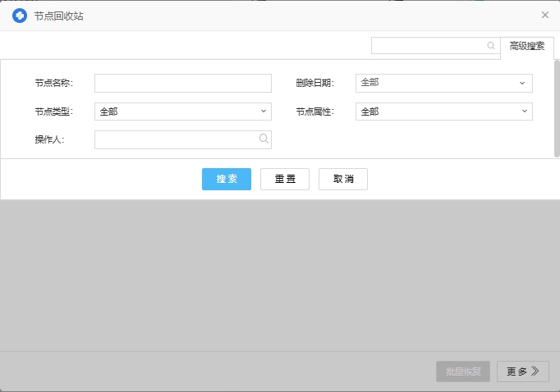Screen dimensions: 560x392
Task: Click the 操作人 field search icon
Action: [264, 139]
